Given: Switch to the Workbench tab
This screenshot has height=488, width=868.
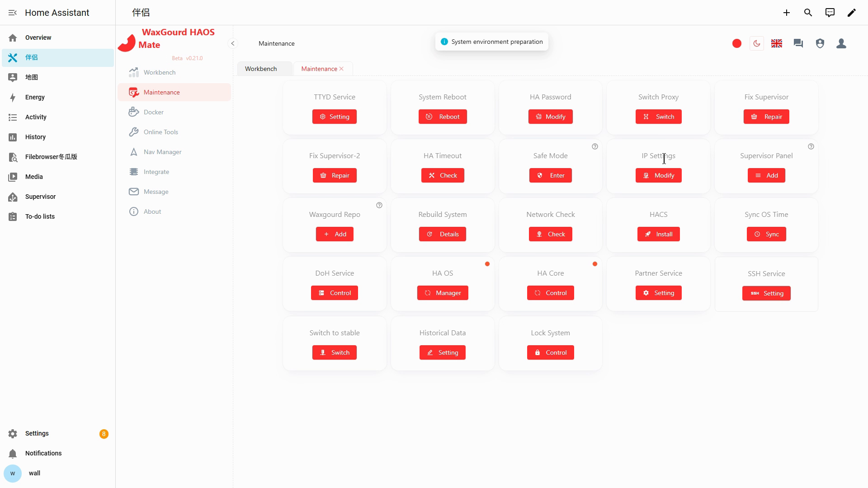Looking at the screenshot, I should [264, 69].
